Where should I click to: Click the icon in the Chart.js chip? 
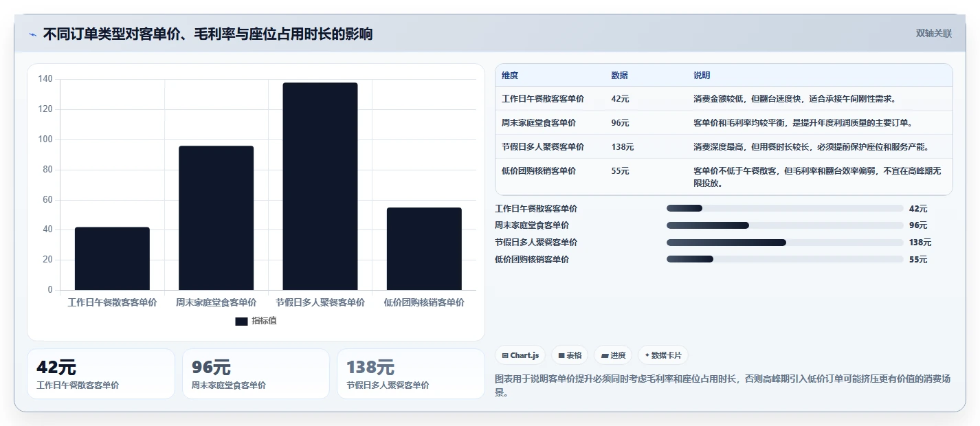(x=505, y=355)
